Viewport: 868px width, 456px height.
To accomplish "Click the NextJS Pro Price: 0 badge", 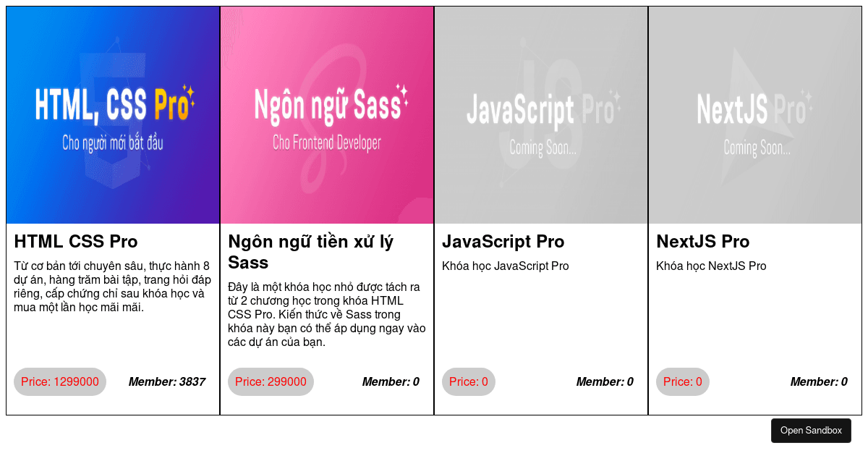I will [683, 381].
